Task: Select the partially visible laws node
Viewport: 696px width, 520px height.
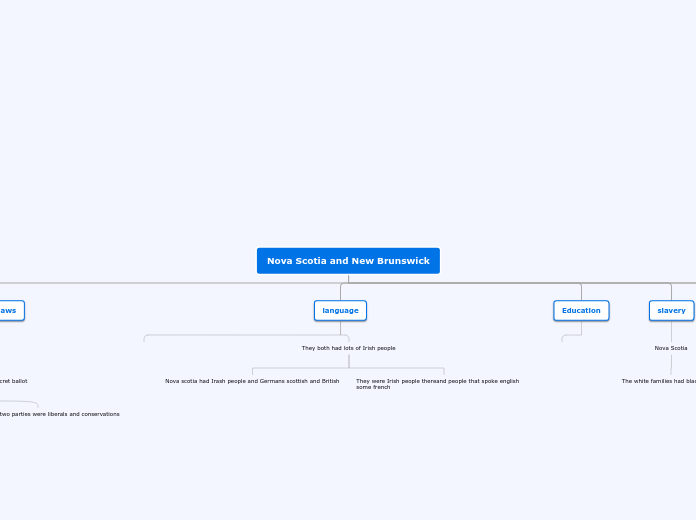Action: pyautogui.click(x=11, y=310)
